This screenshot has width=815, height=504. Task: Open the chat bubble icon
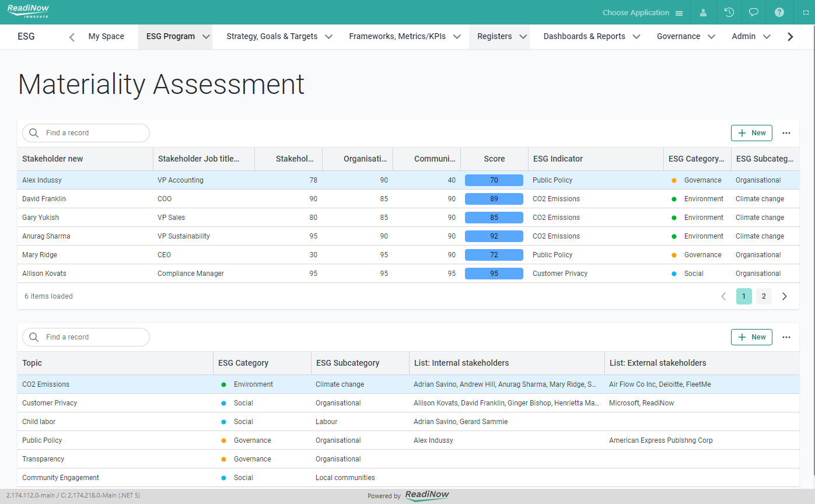coord(754,12)
